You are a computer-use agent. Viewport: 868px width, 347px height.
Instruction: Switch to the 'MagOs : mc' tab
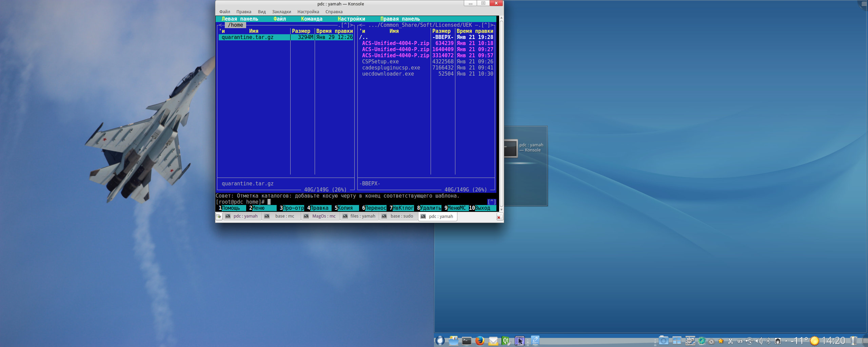pos(320,216)
